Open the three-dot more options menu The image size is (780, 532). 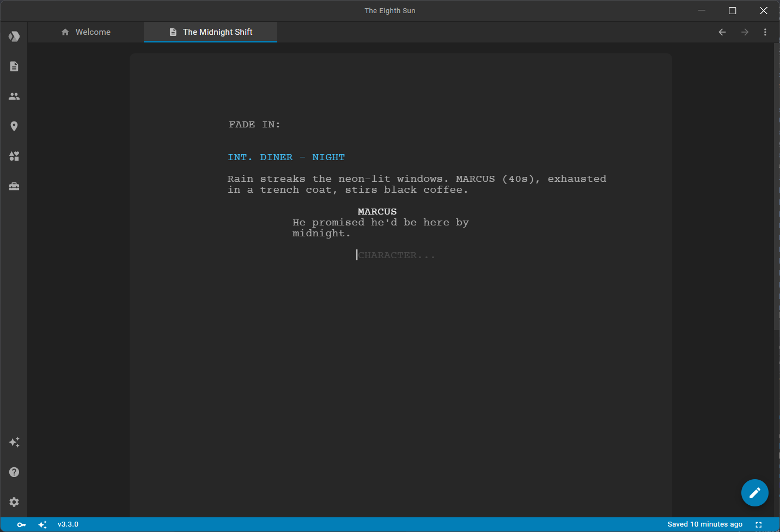pyautogui.click(x=765, y=32)
